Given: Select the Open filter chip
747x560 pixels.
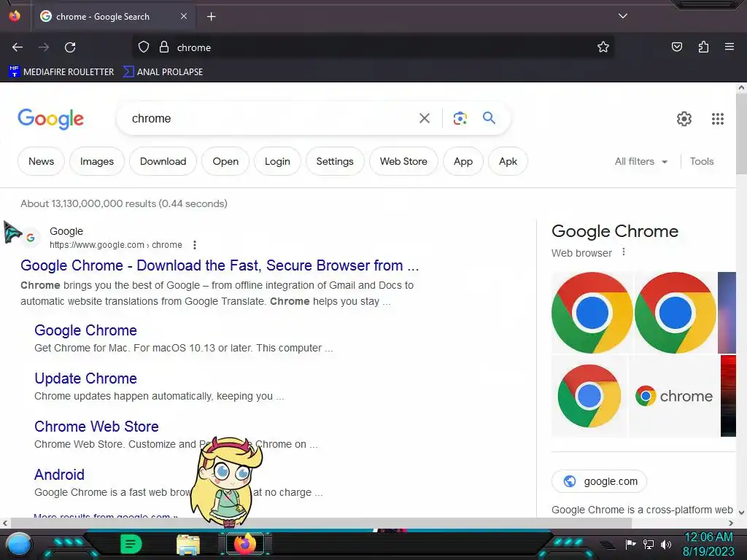Looking at the screenshot, I should 225,161.
